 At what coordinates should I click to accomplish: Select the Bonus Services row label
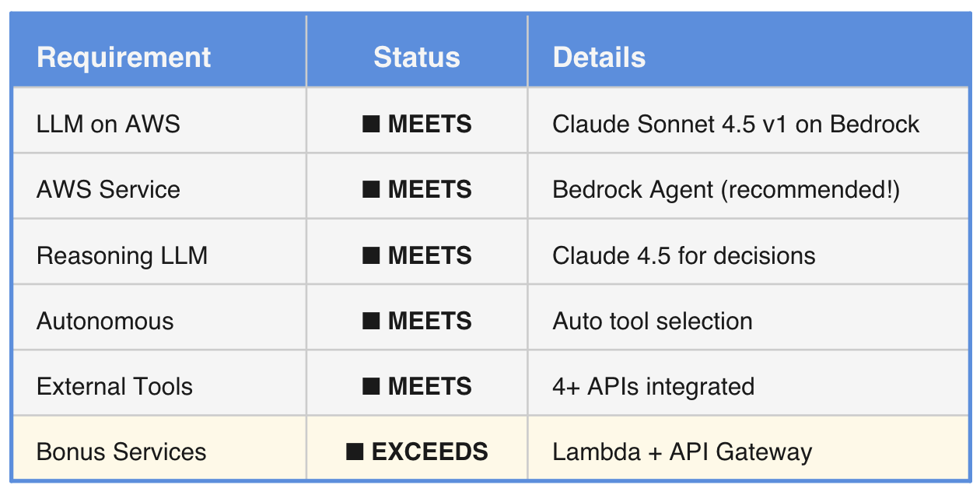[x=121, y=452]
